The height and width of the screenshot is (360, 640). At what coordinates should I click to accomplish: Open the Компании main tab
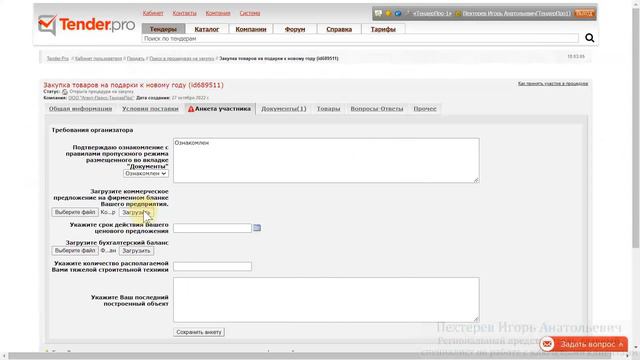tap(251, 29)
